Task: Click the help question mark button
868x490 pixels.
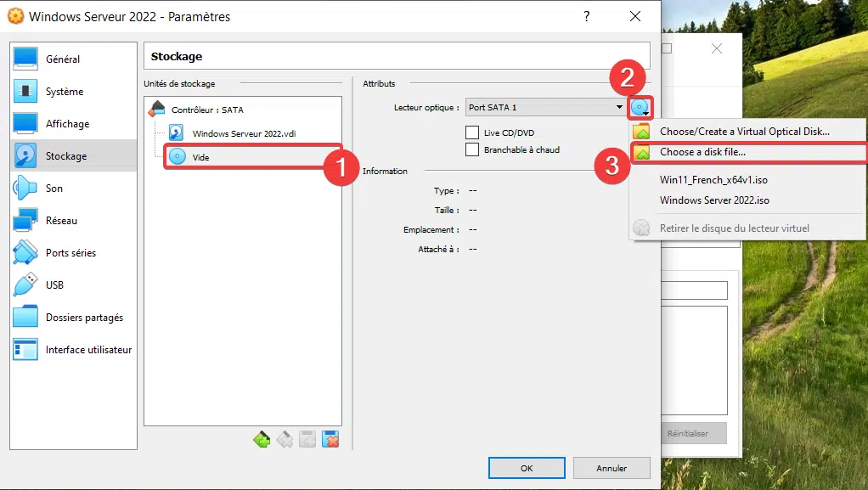Action: pyautogui.click(x=587, y=17)
